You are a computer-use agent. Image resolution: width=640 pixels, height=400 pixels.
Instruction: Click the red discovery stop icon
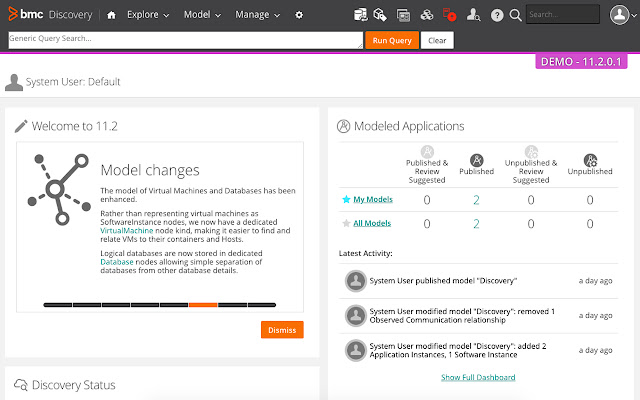[x=450, y=15]
